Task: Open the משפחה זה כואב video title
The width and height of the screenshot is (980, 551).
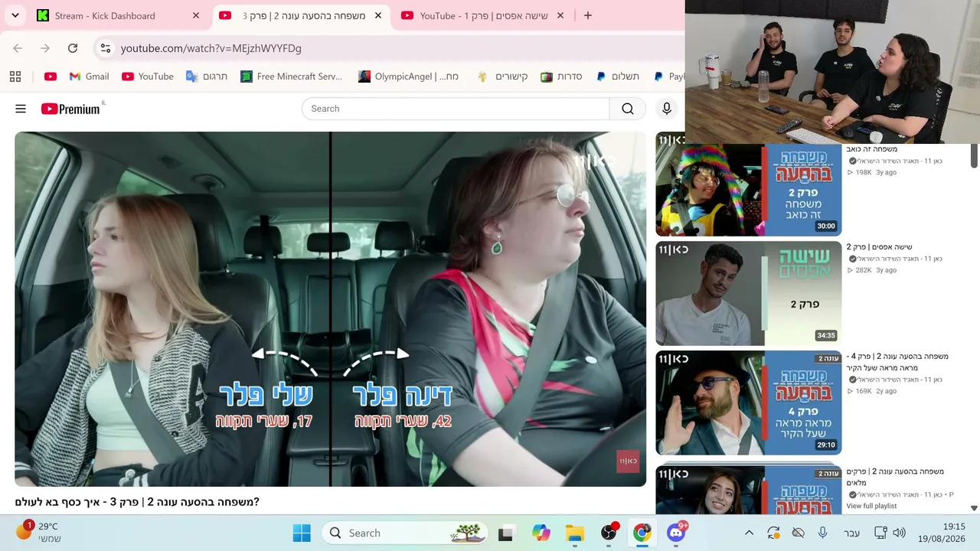Action: coord(871,149)
